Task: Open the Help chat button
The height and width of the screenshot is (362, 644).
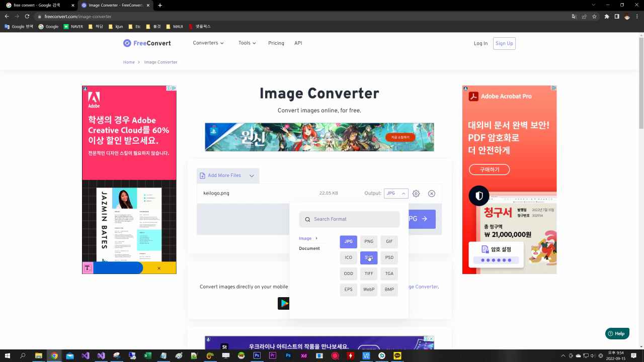Action: click(617, 333)
